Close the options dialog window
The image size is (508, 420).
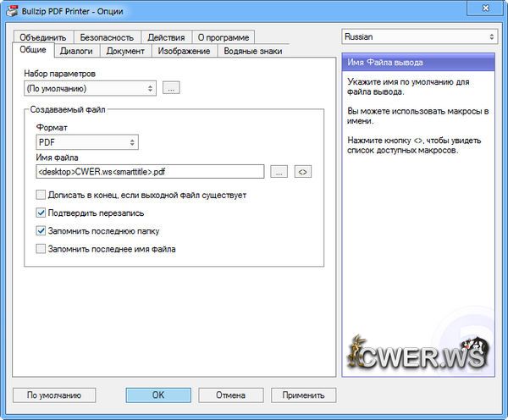tap(485, 8)
